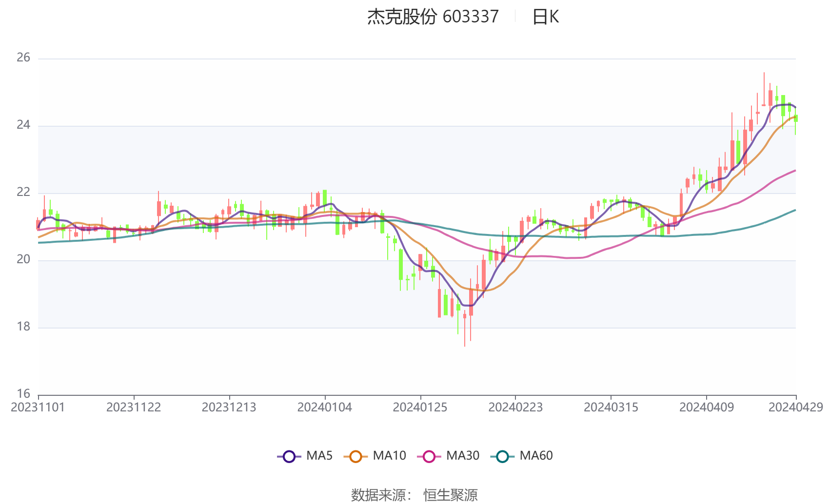Click the 18 price axis label
The width and height of the screenshot is (829, 504).
click(23, 327)
